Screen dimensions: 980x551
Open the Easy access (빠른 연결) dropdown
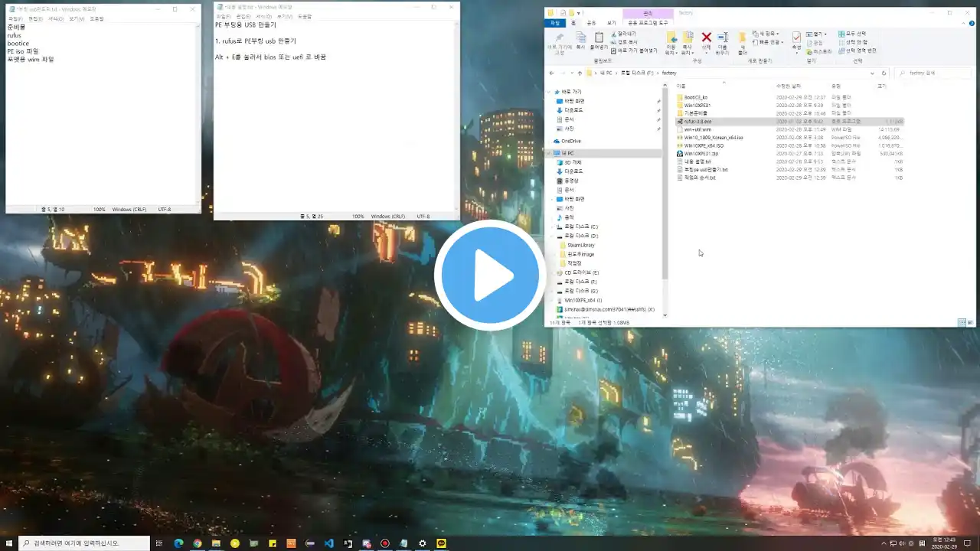768,42
